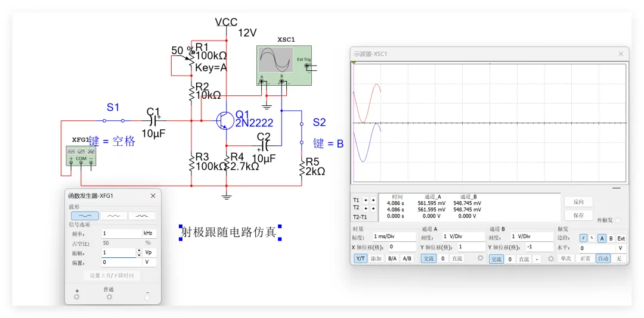Click the XSC1 oscilloscope instrument icon

click(x=284, y=66)
